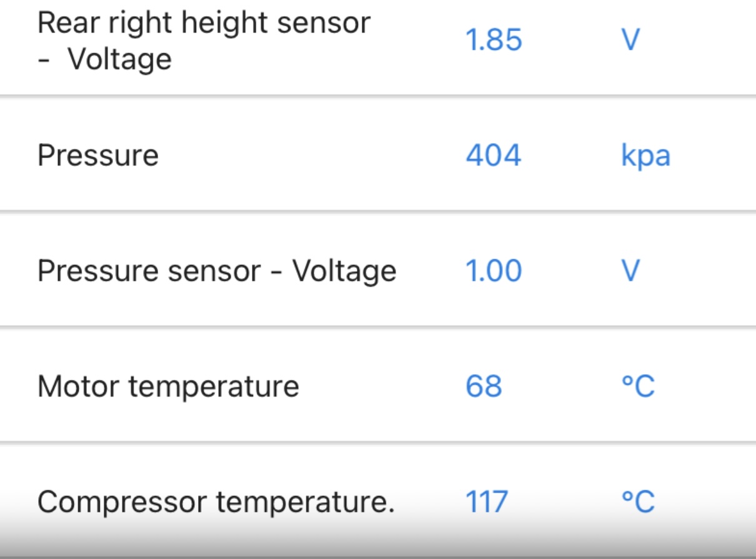This screenshot has height=559, width=756.
Task: Select the Motor temperature label
Action: tap(168, 386)
